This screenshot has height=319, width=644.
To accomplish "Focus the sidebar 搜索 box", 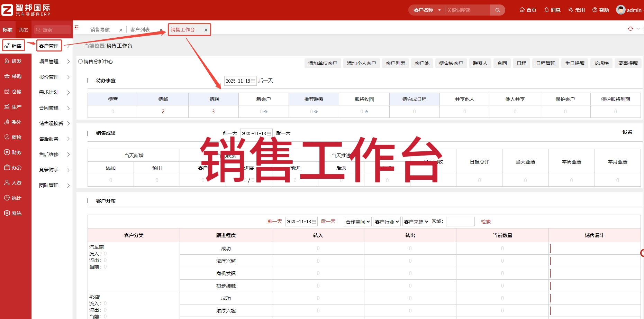I will click(53, 30).
